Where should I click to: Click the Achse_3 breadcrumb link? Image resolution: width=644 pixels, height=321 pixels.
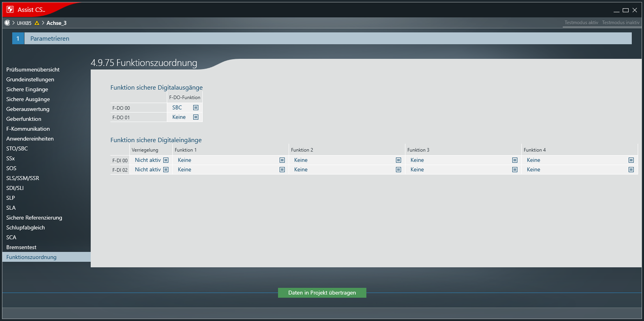tap(56, 23)
